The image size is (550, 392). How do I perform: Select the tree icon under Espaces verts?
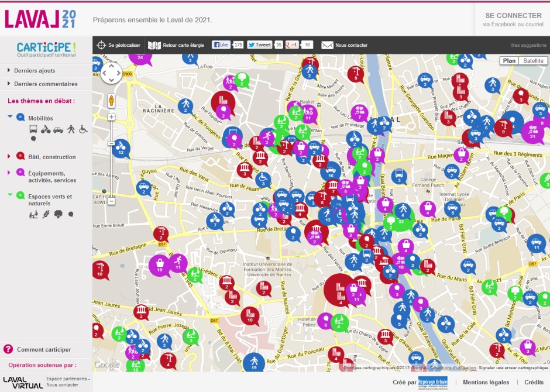[x=58, y=215]
